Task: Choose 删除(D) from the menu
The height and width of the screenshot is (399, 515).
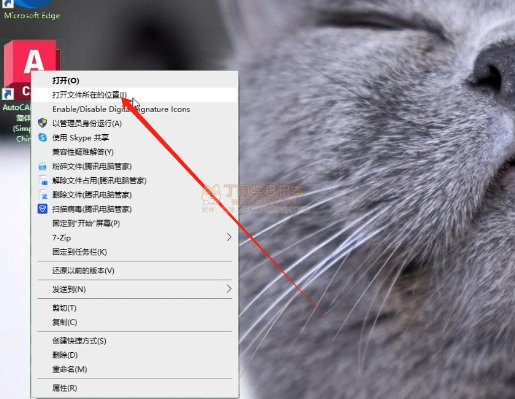Action: tap(134, 355)
